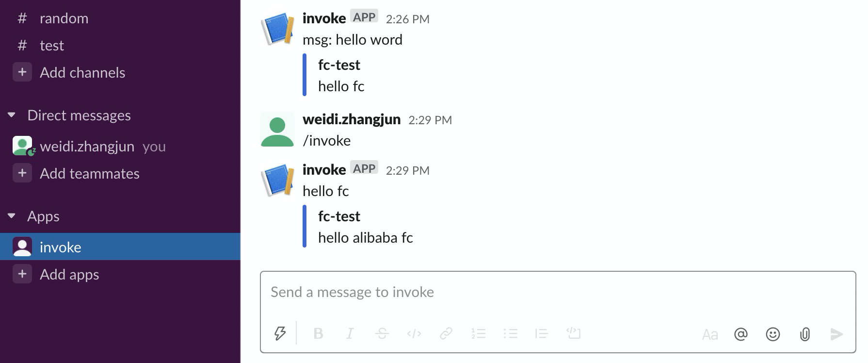
Task: Toggle italic formatting
Action: [350, 333]
